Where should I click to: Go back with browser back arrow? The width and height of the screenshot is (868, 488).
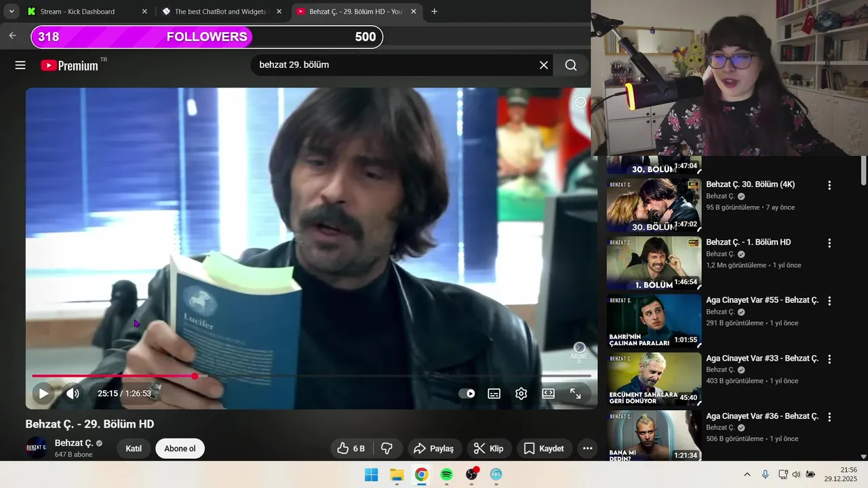(x=12, y=36)
